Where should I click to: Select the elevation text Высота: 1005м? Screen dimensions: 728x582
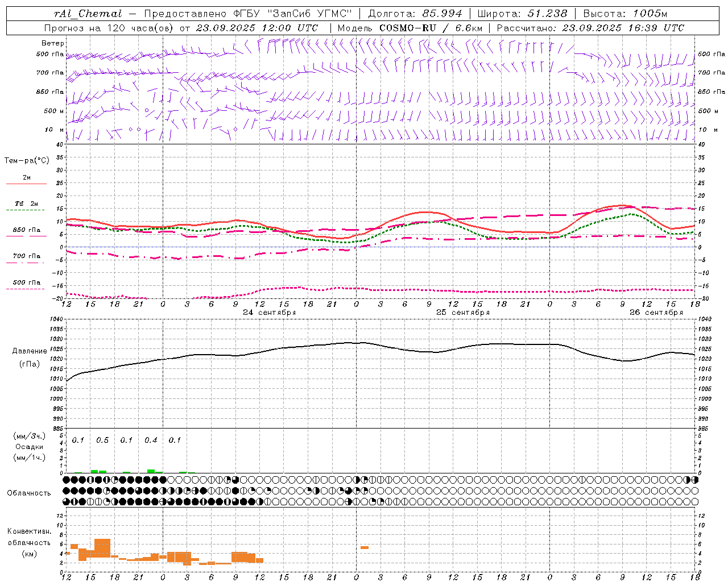pyautogui.click(x=625, y=14)
